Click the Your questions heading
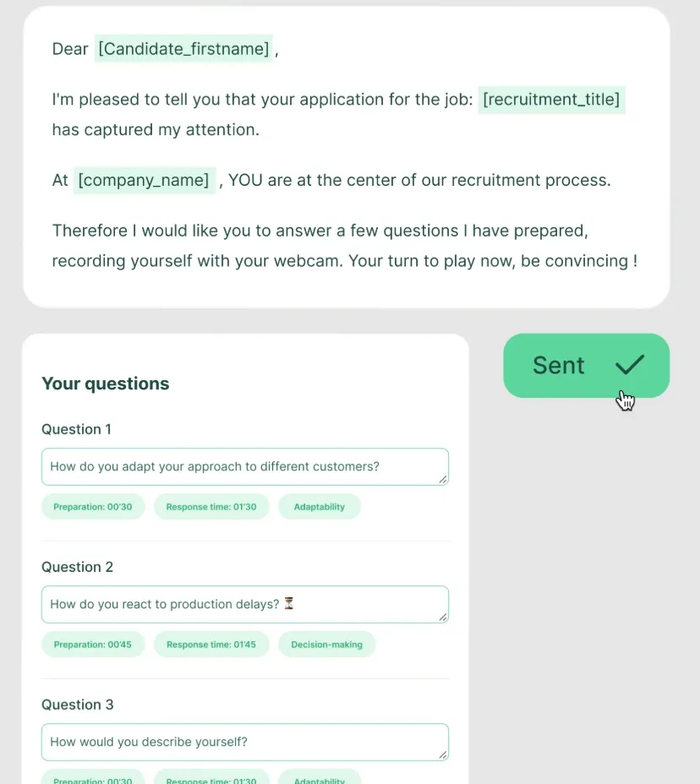This screenshot has width=700, height=784. click(x=106, y=384)
